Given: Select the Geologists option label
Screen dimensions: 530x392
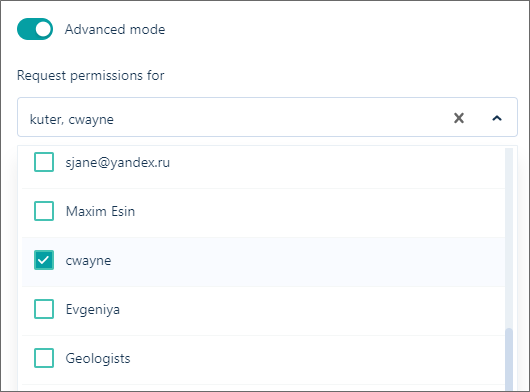Looking at the screenshot, I should tap(98, 359).
